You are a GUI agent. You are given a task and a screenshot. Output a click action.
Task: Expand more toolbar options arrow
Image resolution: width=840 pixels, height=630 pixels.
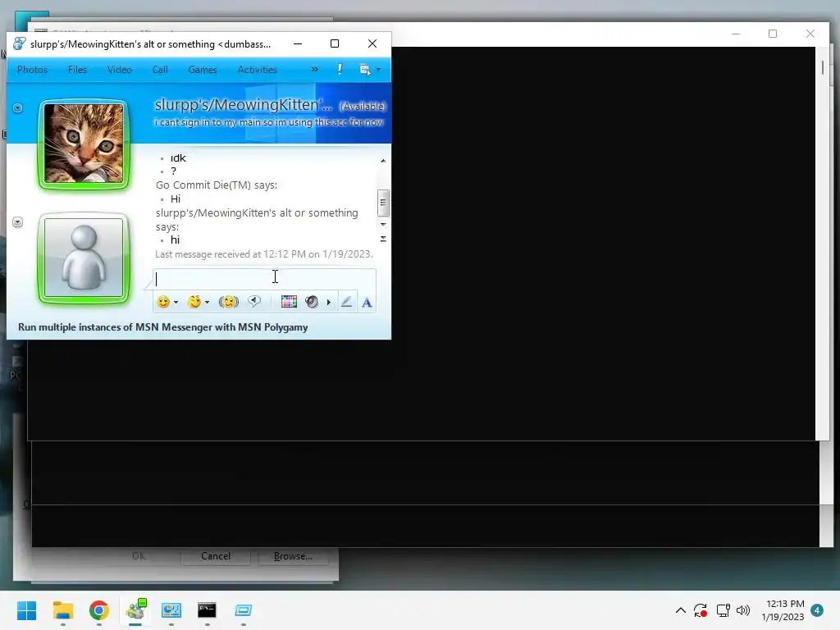tap(328, 303)
